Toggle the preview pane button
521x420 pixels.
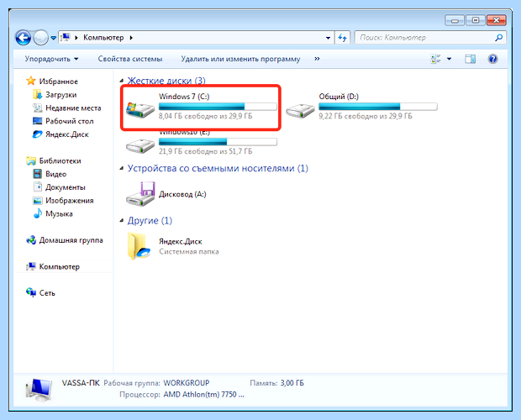pos(471,59)
